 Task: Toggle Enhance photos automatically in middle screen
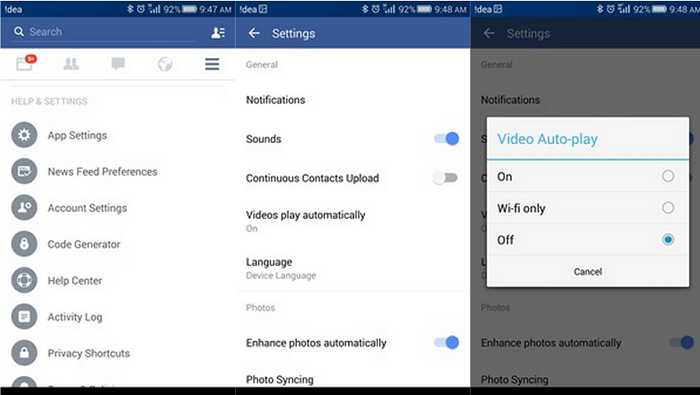point(446,343)
